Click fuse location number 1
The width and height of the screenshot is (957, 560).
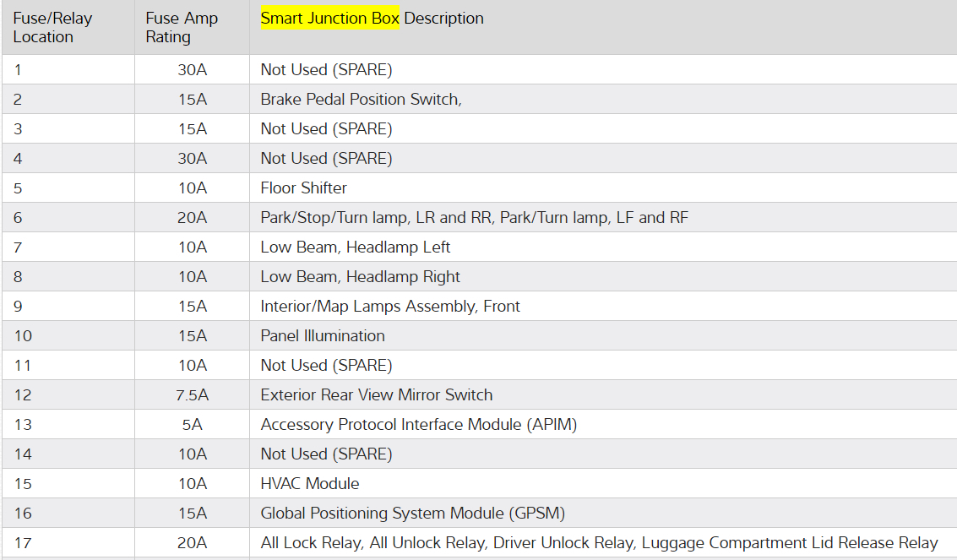click(18, 70)
